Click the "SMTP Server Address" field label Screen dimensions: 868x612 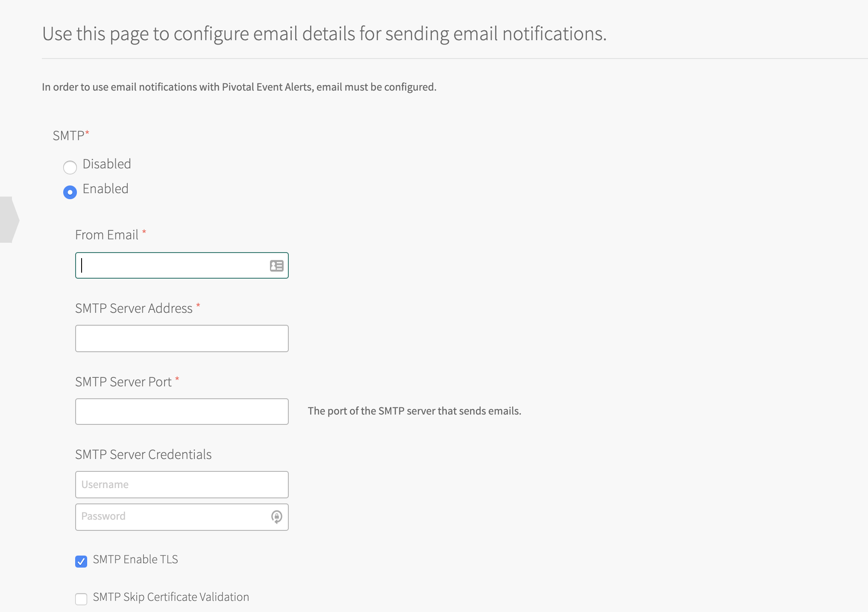134,309
